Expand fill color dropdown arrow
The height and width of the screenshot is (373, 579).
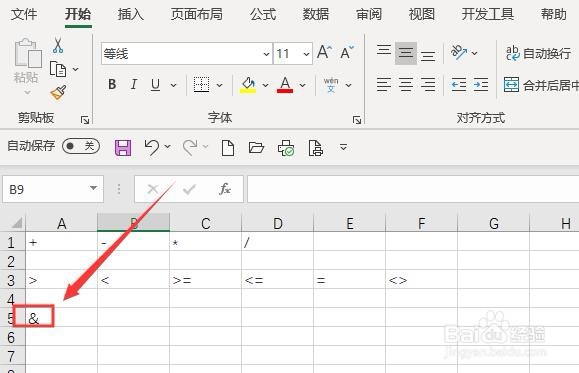tap(265, 85)
